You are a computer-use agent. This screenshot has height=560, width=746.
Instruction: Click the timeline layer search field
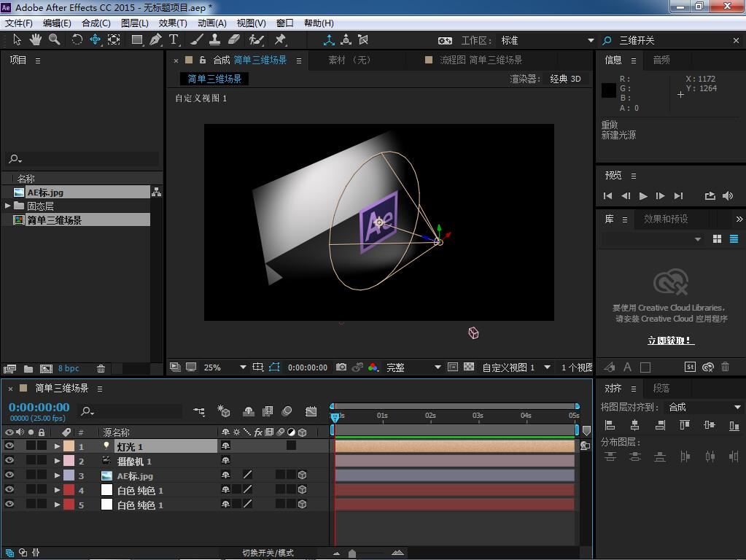(x=131, y=411)
